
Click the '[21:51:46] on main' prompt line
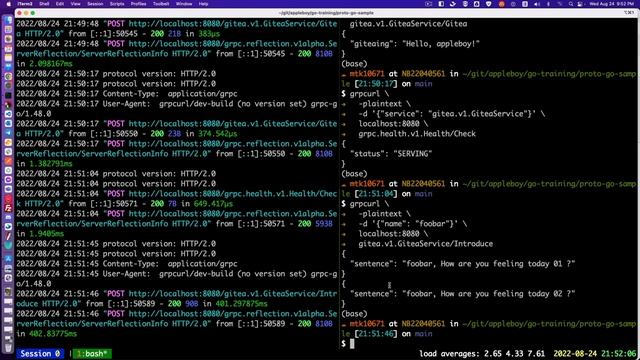tap(387, 334)
